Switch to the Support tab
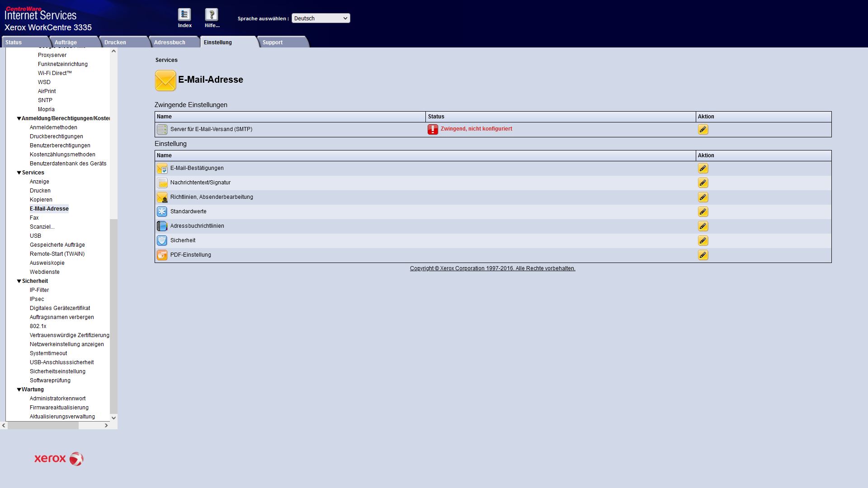The width and height of the screenshot is (868, 488). click(x=272, y=42)
